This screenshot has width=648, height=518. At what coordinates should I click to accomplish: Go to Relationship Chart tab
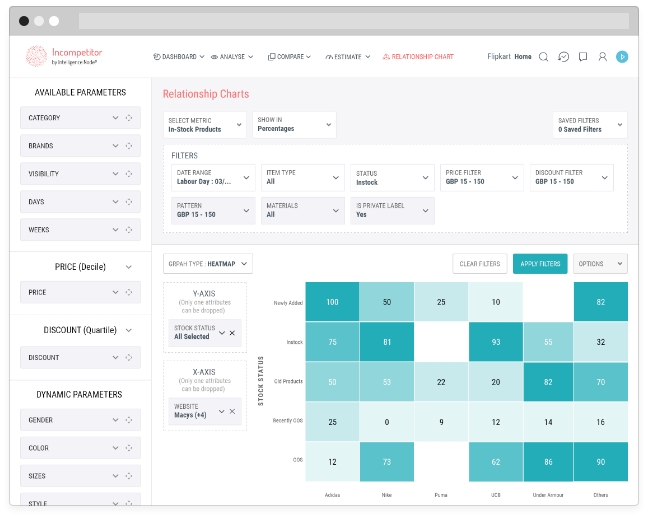tap(418, 57)
